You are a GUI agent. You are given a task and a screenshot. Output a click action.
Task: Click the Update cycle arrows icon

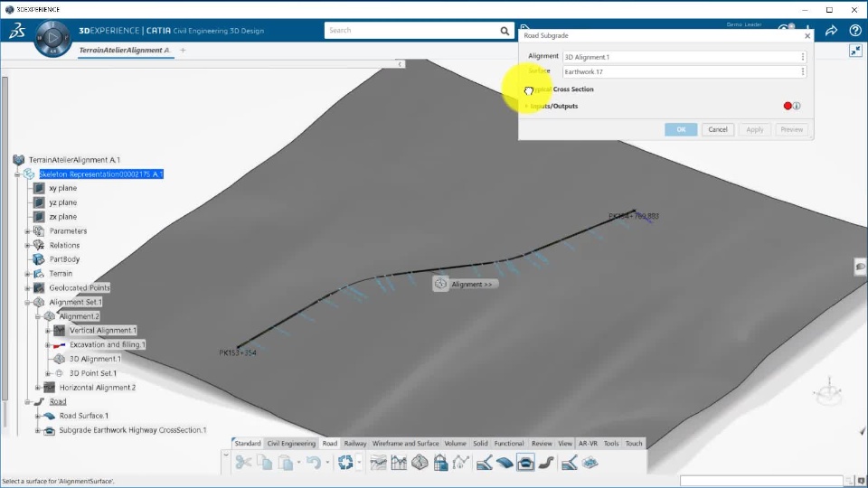[x=345, y=462]
